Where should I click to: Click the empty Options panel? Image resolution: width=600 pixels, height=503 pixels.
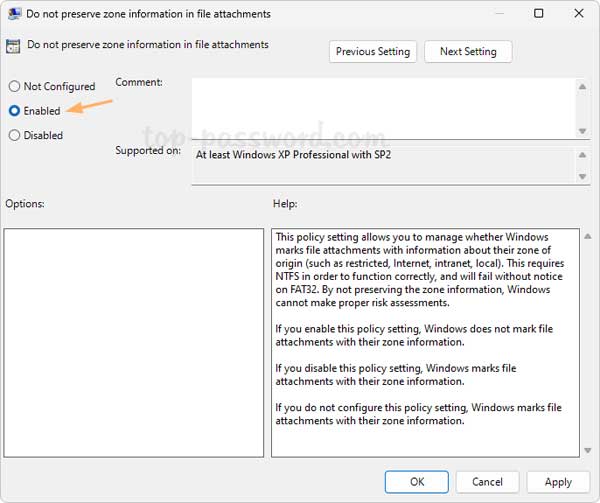point(133,342)
